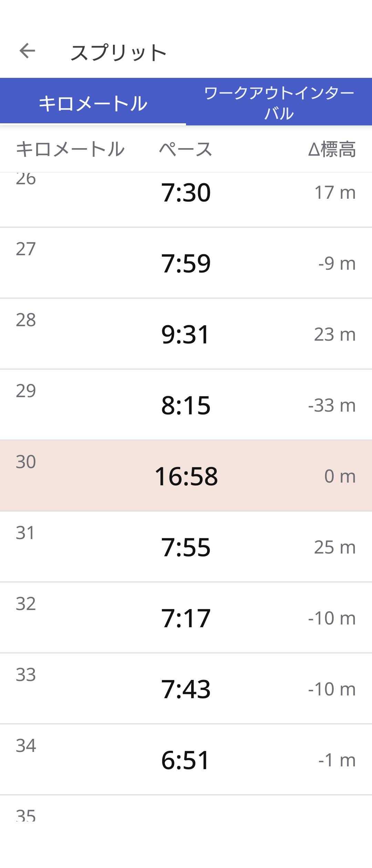Screen dimensions: 372x868
Task: Tap the Δ標高 column header
Action: pyautogui.click(x=332, y=149)
